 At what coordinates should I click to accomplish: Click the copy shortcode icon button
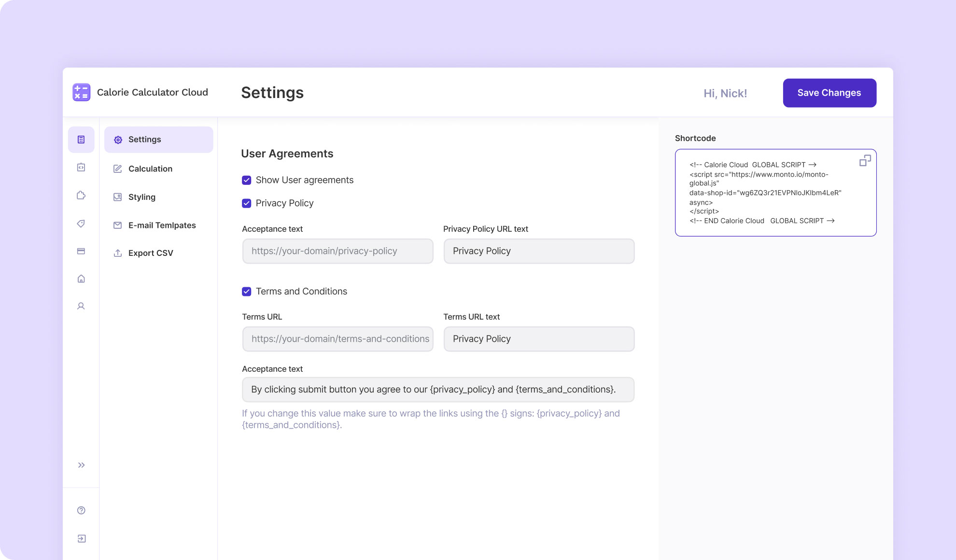(x=865, y=160)
